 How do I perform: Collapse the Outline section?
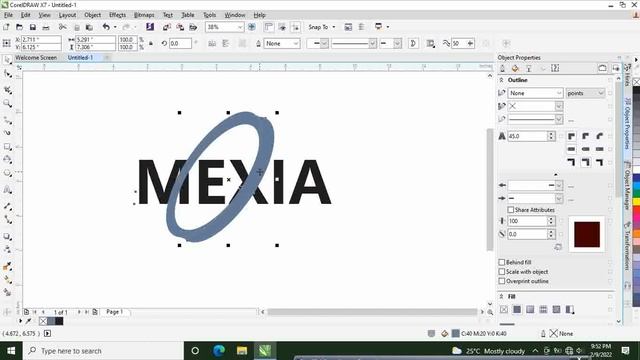[502, 80]
